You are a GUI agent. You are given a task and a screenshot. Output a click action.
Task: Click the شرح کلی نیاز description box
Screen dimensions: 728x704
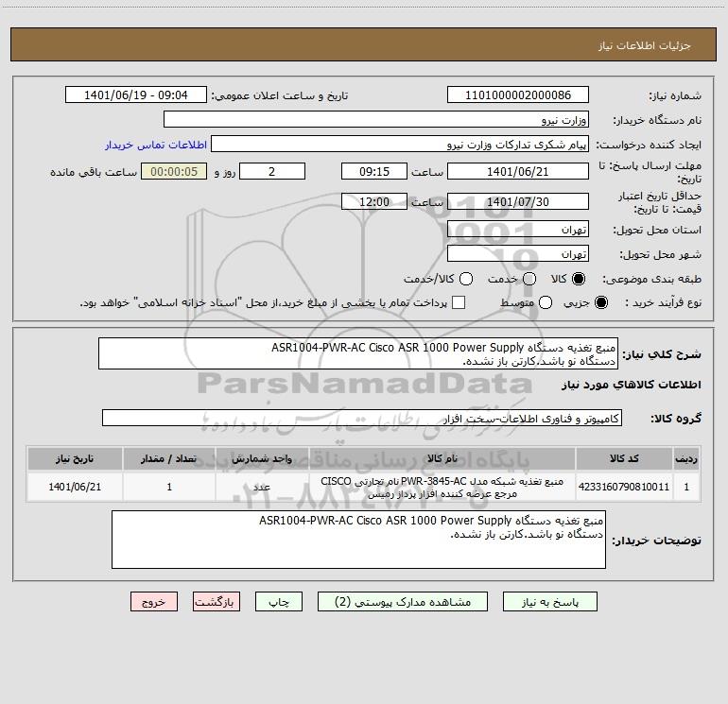point(358,353)
